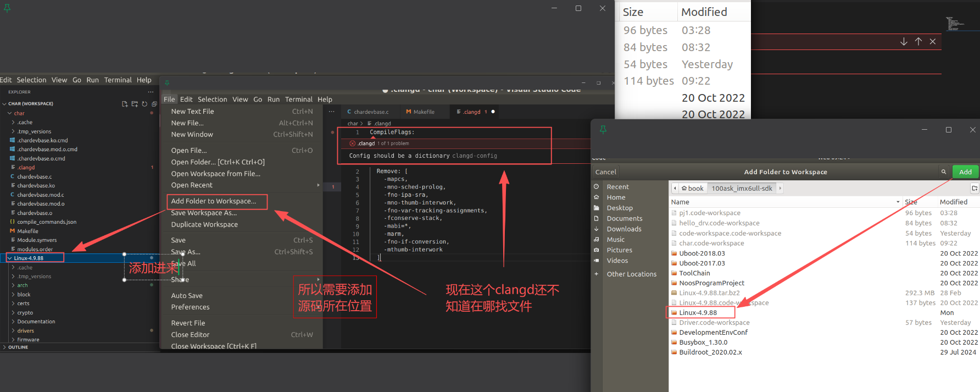
Task: Click create new folder icon in dialog
Action: coord(975,188)
